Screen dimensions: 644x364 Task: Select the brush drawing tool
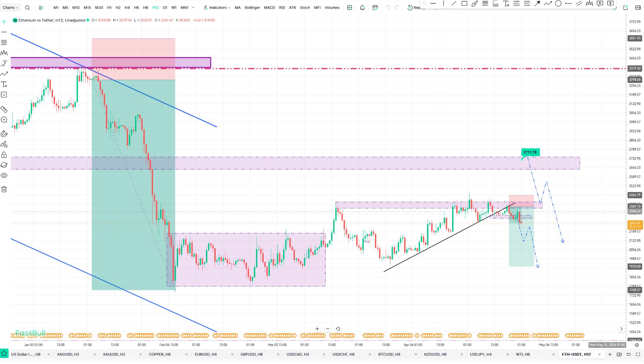475,4
